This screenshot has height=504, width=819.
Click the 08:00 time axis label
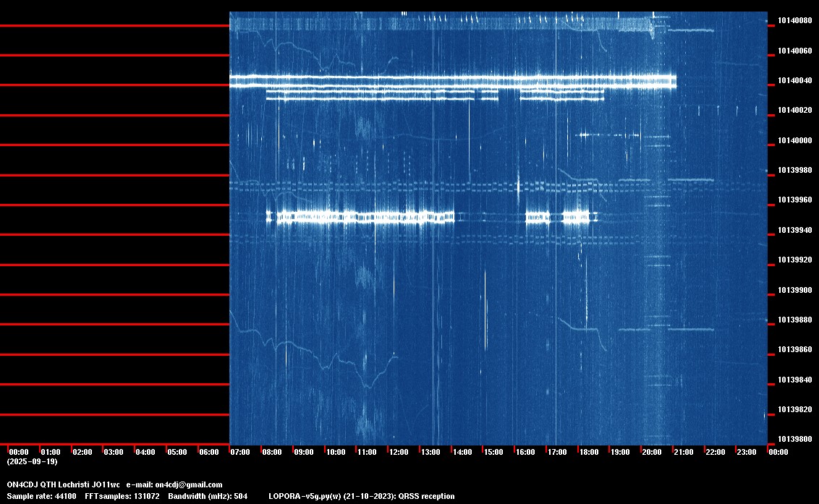click(271, 452)
